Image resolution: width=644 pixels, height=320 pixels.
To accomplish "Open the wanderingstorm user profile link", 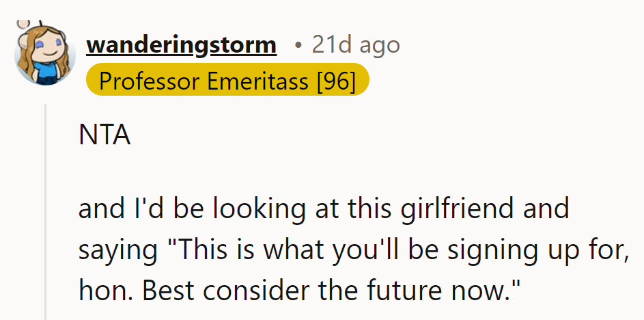I will pos(181,45).
